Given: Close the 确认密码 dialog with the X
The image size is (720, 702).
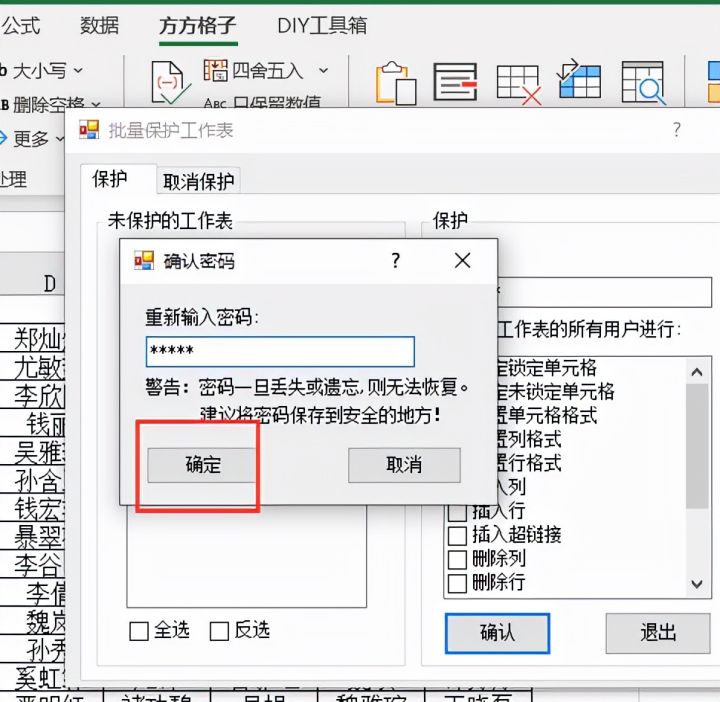Looking at the screenshot, I should point(462,260).
